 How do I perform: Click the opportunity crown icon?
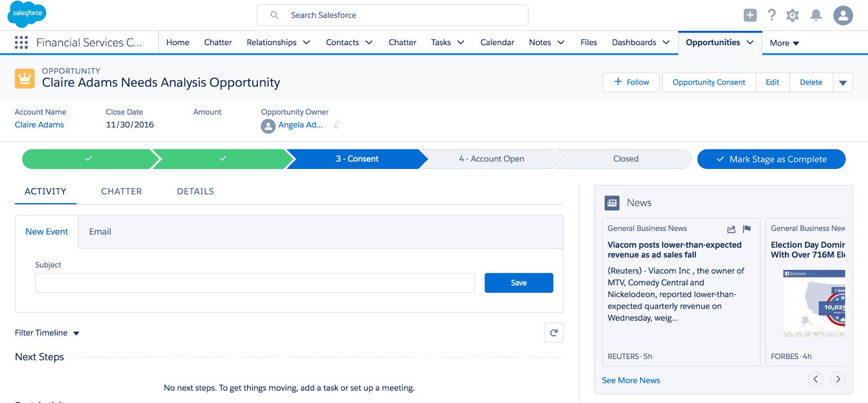[x=24, y=79]
